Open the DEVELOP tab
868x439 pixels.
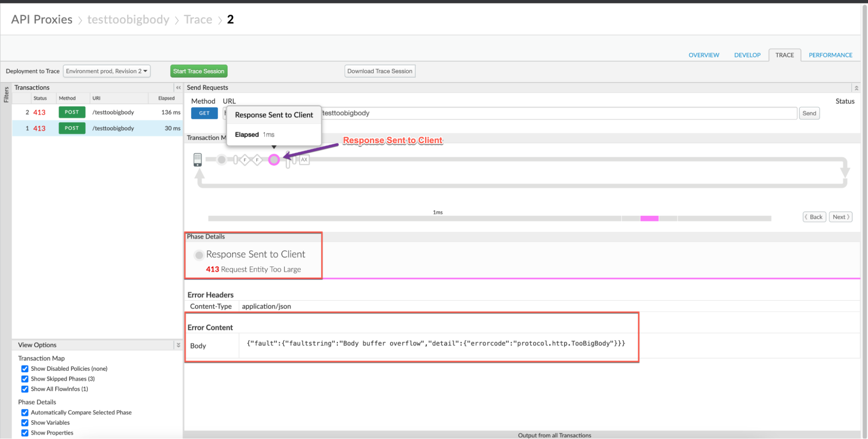coord(747,55)
